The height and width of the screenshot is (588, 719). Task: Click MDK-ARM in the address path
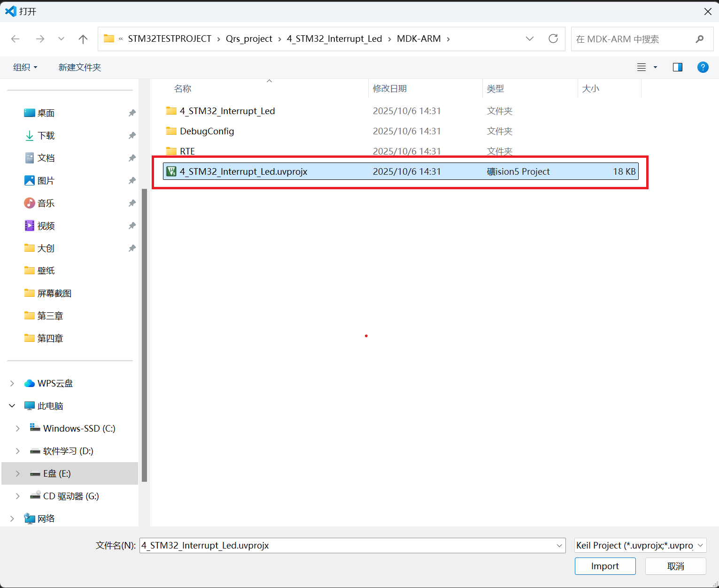click(419, 39)
